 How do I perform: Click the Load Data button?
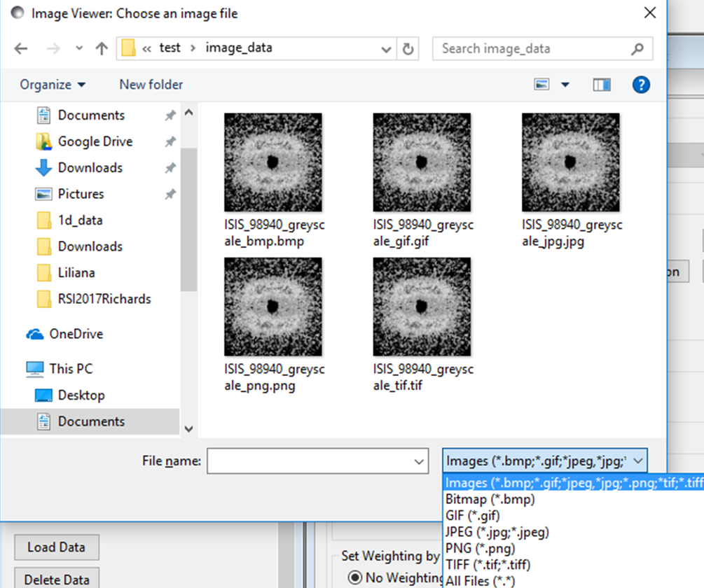(x=56, y=547)
